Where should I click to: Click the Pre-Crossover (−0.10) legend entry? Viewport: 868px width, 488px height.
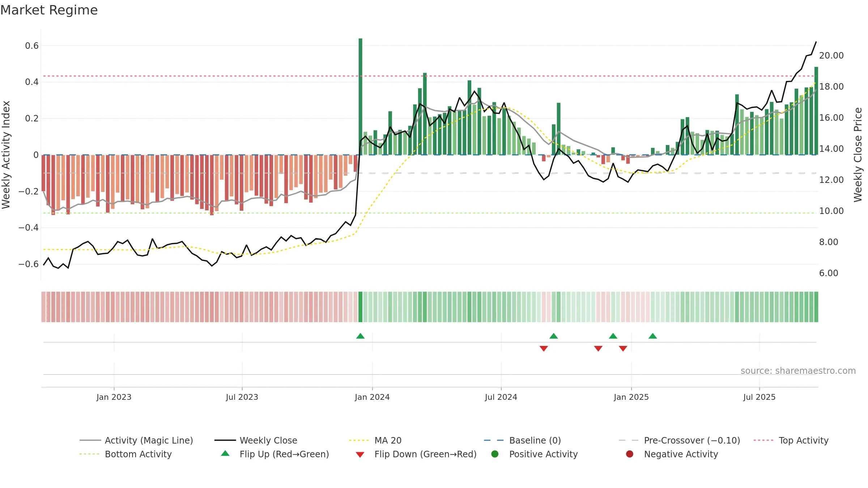coord(679,440)
